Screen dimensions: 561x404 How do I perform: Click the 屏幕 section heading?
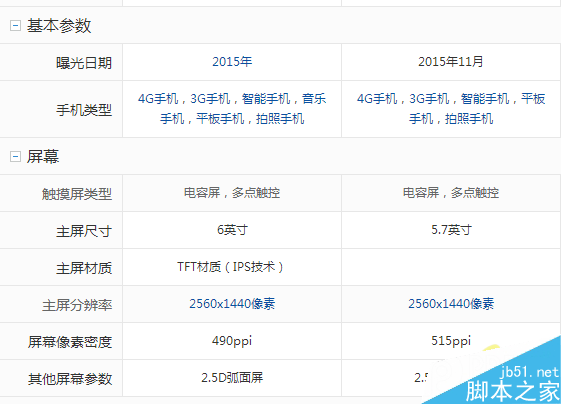click(43, 157)
